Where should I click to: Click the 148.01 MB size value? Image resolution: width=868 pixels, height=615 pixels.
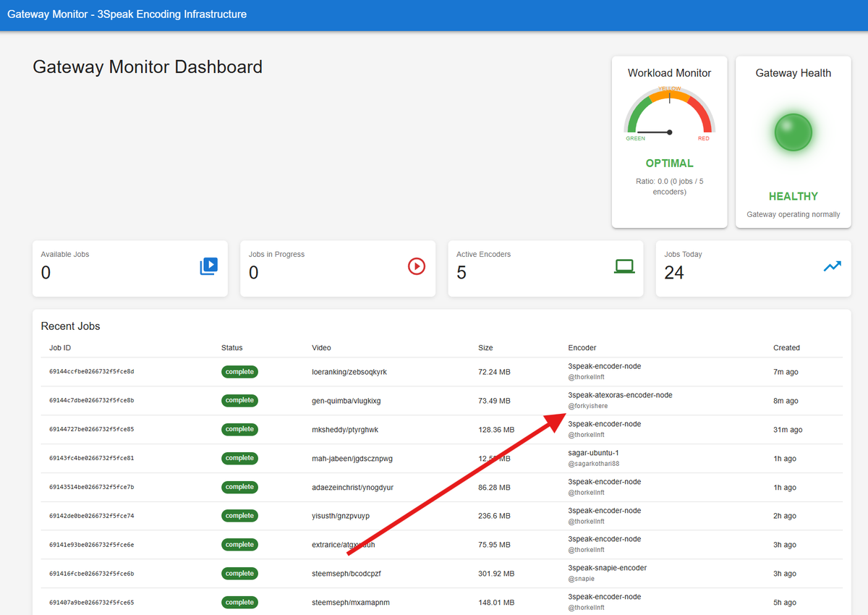point(496,603)
